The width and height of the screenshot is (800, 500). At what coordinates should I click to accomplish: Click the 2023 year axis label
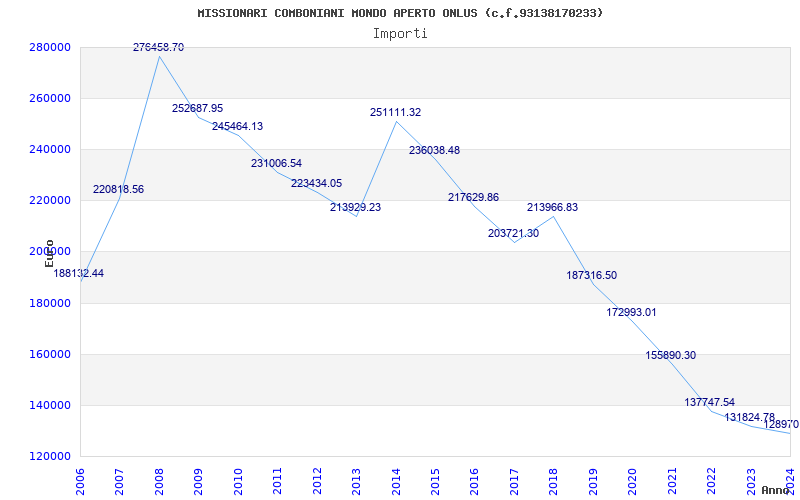point(751,480)
